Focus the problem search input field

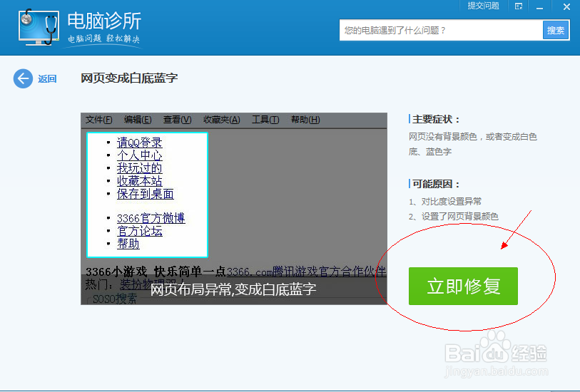coord(441,31)
